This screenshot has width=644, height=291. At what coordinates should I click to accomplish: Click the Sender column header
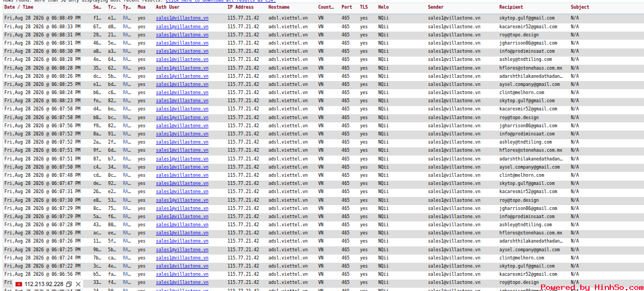tap(435, 8)
